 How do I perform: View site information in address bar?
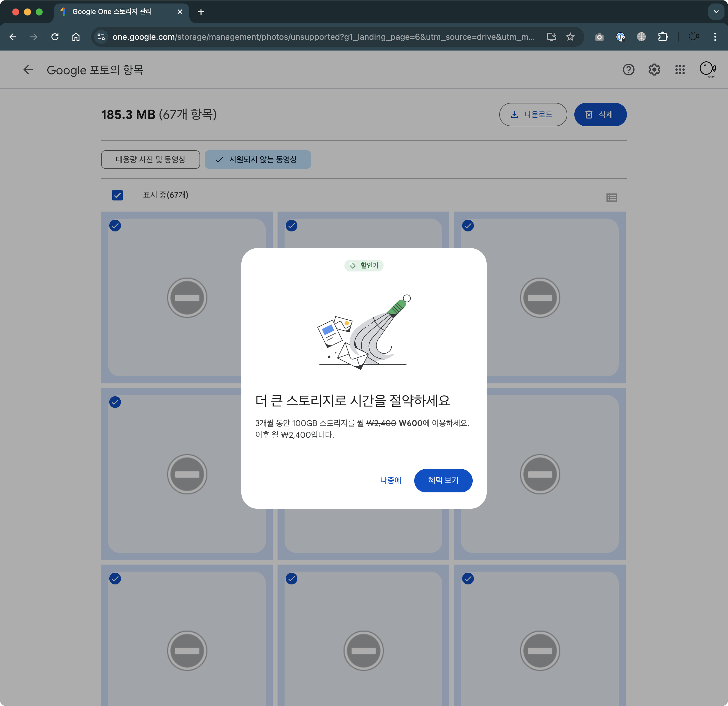101,37
